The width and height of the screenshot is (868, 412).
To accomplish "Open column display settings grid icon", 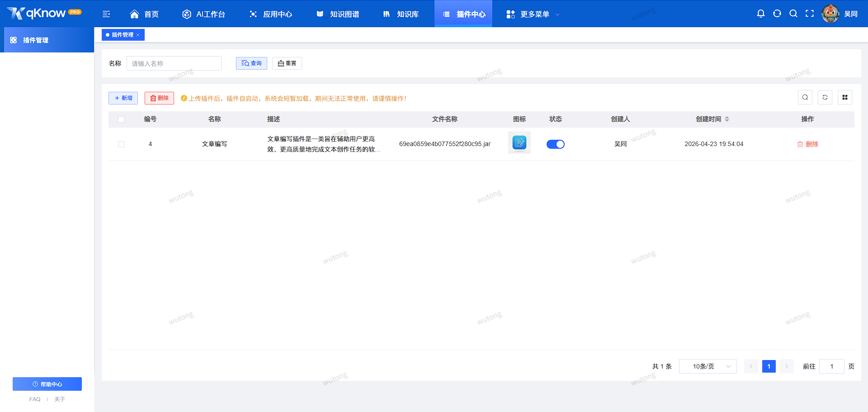I will (845, 97).
